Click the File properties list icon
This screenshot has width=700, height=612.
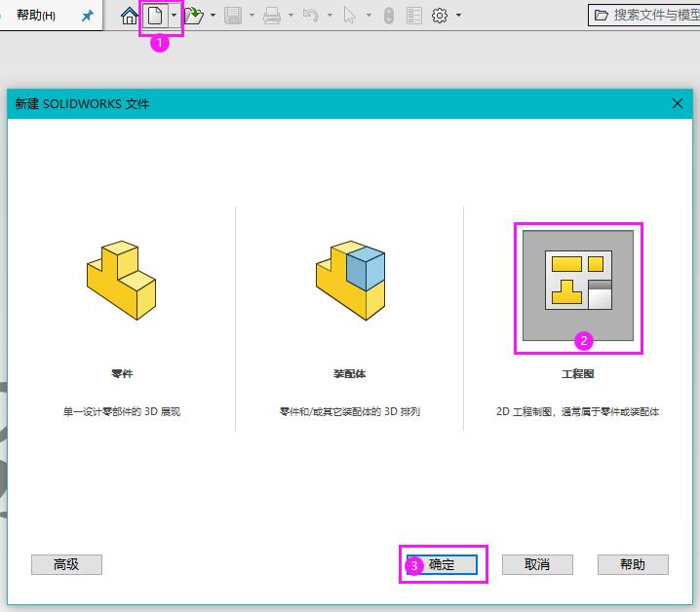414,16
